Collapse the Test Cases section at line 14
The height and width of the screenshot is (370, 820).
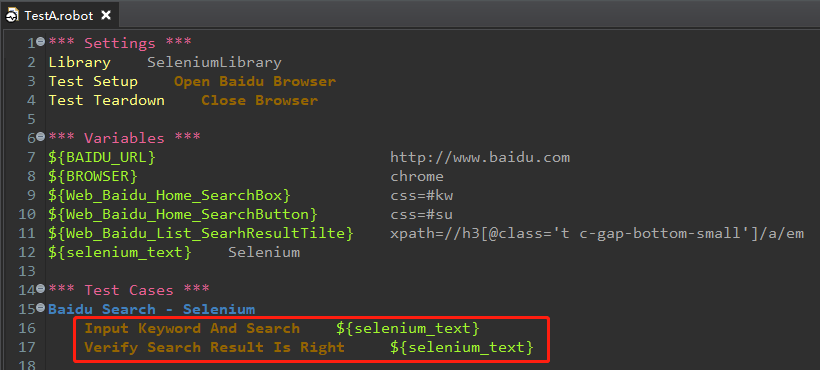point(41,289)
